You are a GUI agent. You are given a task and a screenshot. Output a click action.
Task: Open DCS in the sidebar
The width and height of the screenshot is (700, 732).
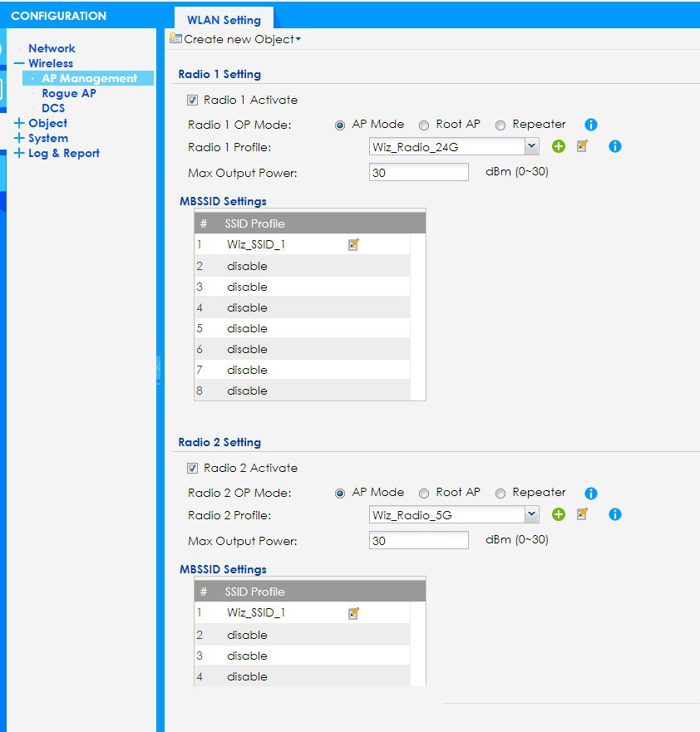(53, 108)
